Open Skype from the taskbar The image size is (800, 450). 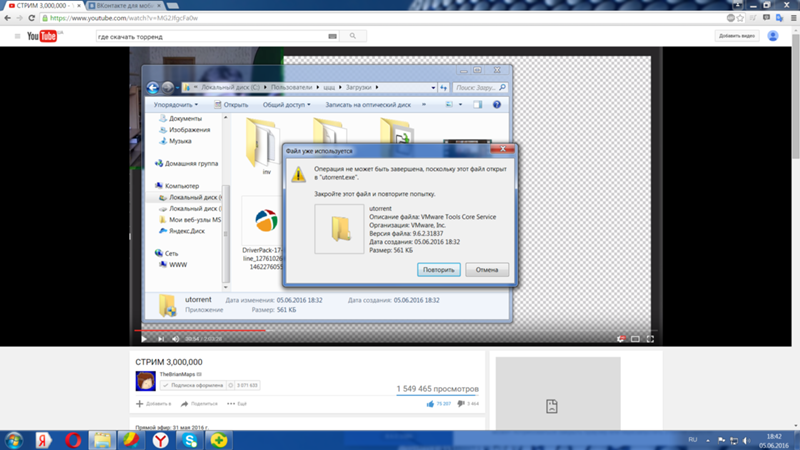click(x=190, y=440)
